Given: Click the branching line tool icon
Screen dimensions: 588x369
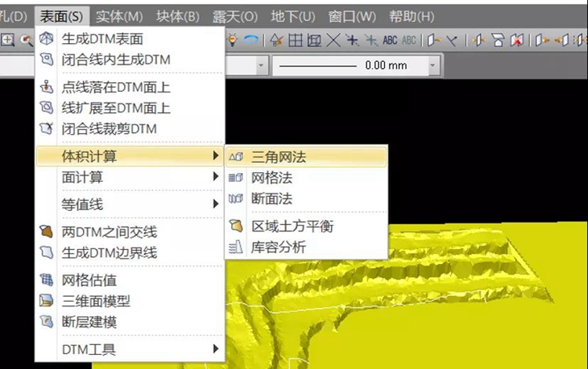Looking at the screenshot, I should tap(452, 40).
